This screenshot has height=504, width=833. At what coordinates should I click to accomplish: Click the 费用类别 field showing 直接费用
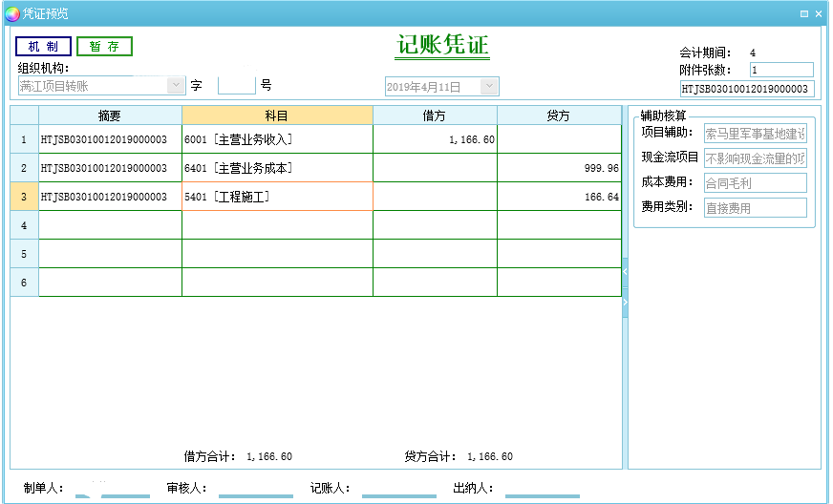coord(755,207)
